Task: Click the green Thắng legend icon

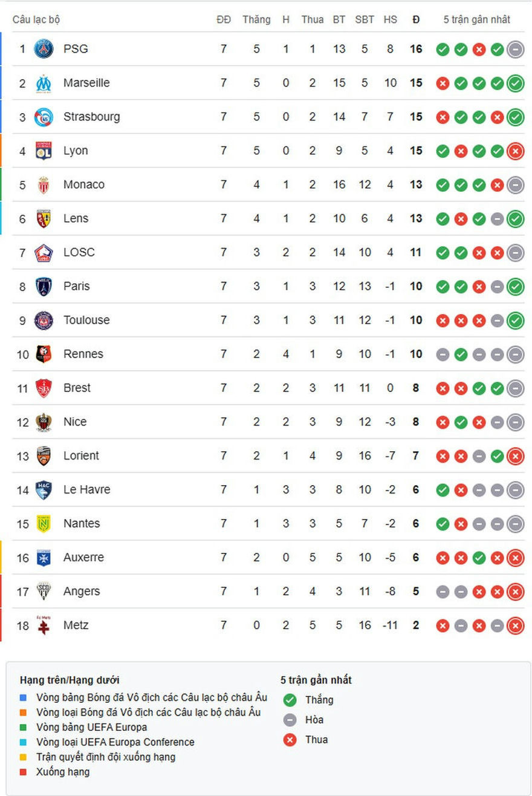Action: pos(290,700)
